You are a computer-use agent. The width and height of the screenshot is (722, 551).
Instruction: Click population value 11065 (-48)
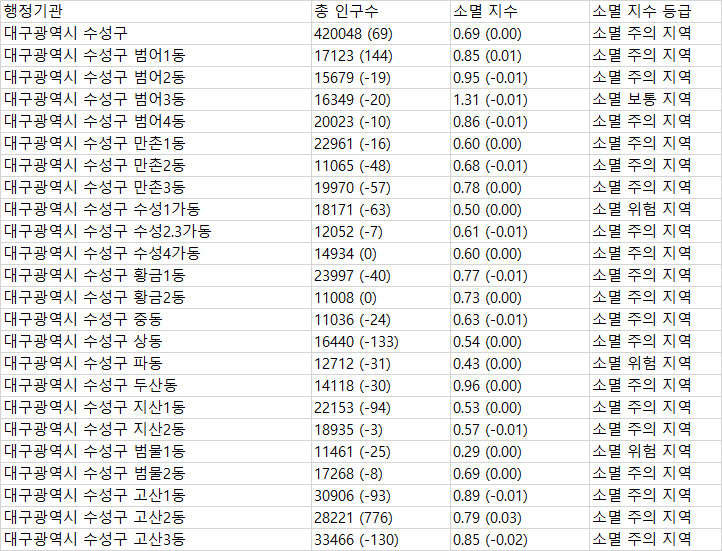352,166
